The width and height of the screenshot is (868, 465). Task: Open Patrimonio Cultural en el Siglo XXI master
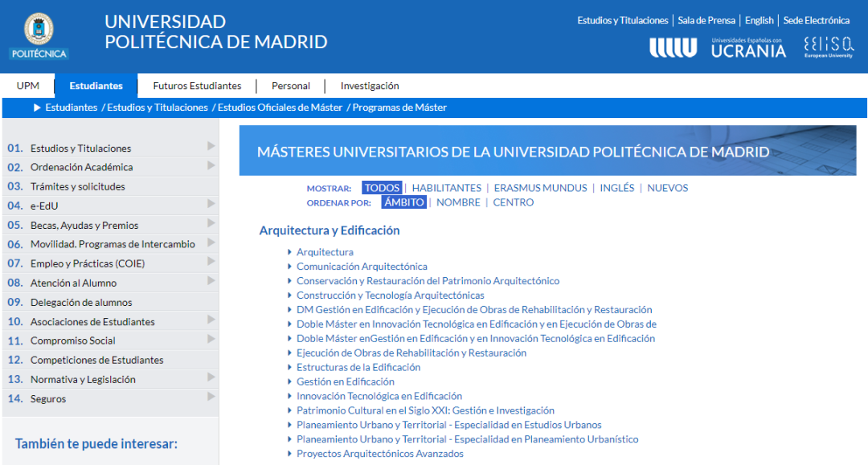(425, 410)
